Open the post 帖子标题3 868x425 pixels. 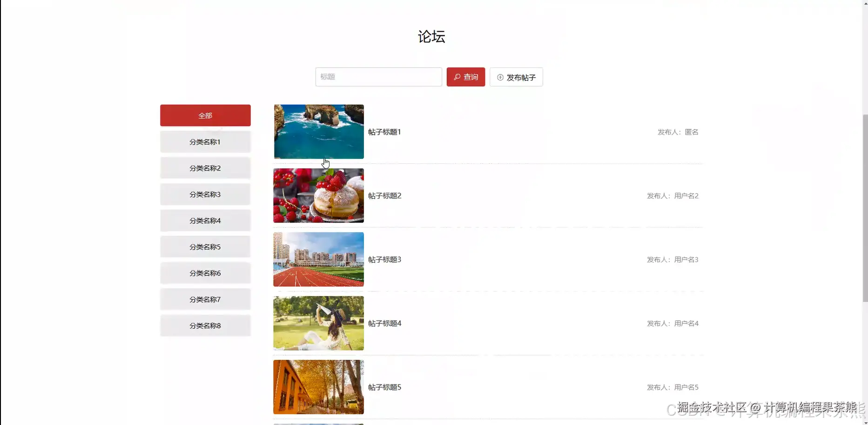[384, 259]
